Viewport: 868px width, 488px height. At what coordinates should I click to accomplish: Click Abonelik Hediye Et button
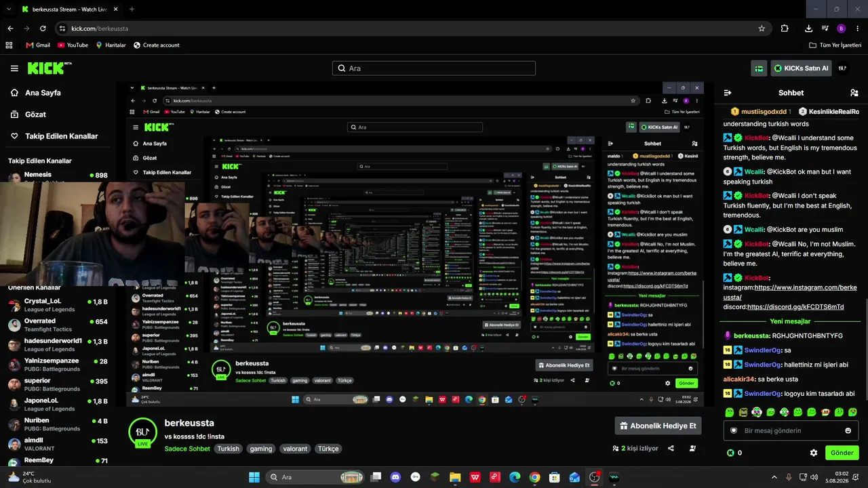point(658,426)
